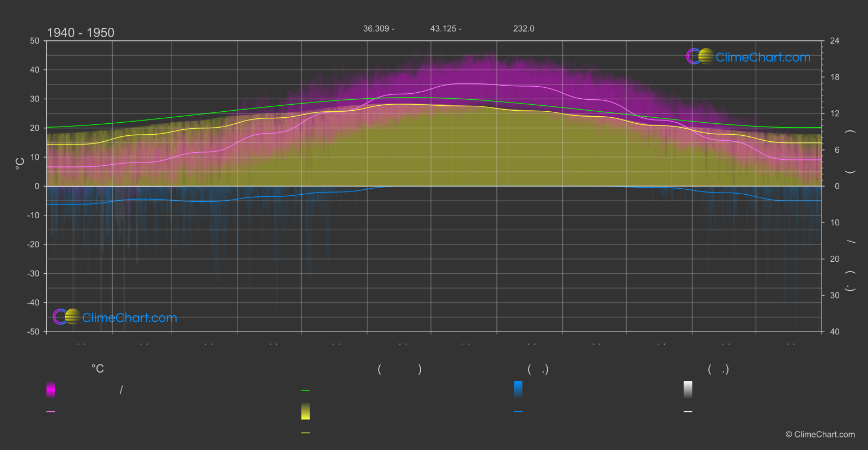
Task: Select the magenta gradient temperature range swatch
Action: pos(51,389)
